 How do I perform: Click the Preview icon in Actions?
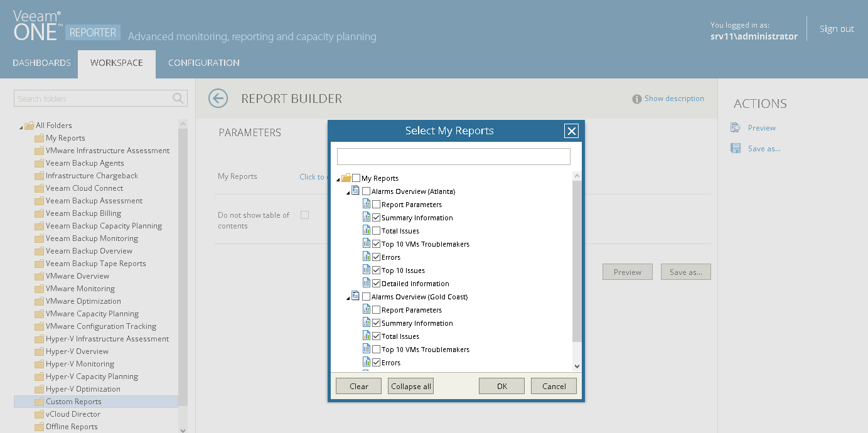coord(736,128)
